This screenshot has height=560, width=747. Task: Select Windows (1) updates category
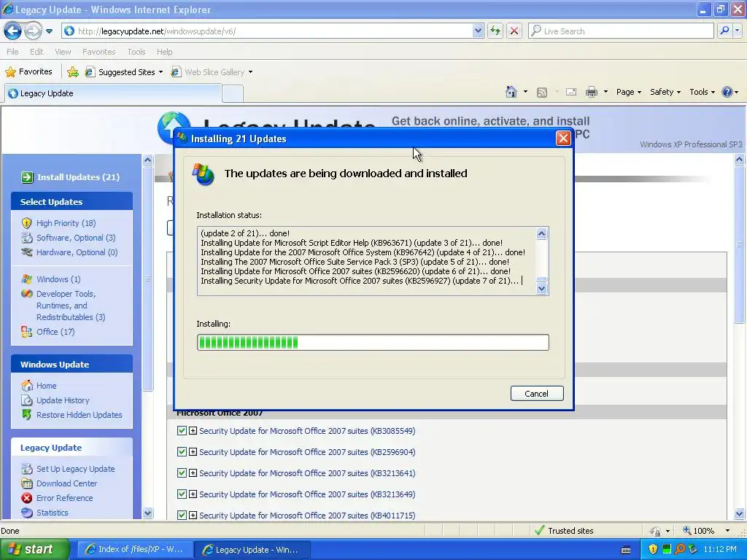(x=58, y=279)
